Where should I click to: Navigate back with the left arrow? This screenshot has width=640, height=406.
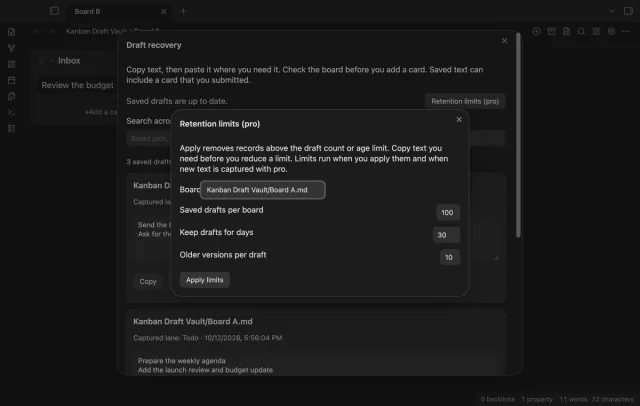(37, 31)
